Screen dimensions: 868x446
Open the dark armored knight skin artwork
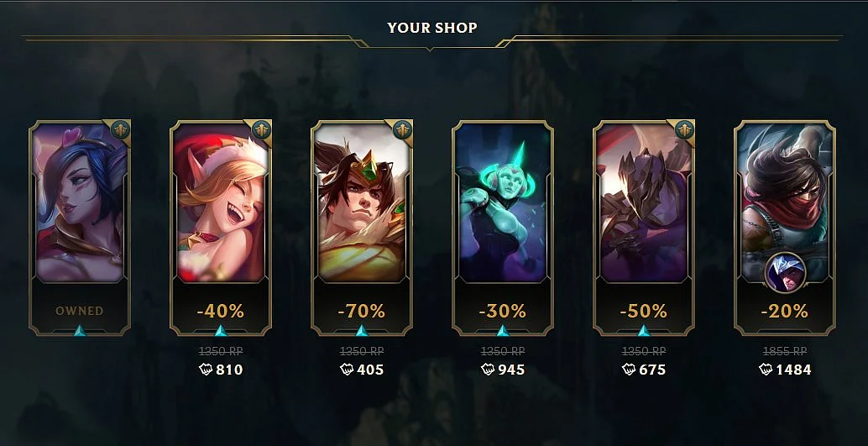644,202
